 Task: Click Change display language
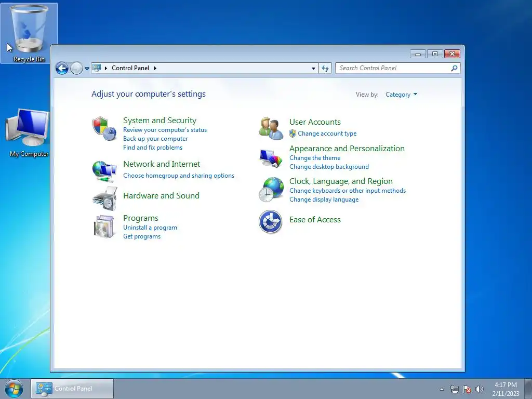[x=324, y=199]
